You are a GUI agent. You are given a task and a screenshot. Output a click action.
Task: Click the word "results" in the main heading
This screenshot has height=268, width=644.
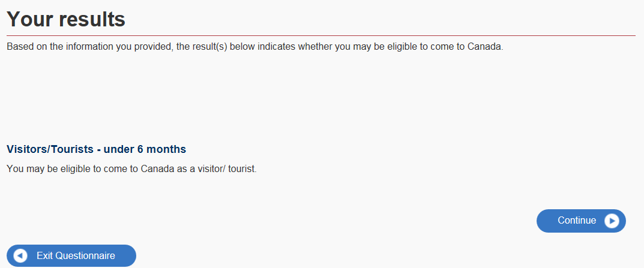pos(92,19)
